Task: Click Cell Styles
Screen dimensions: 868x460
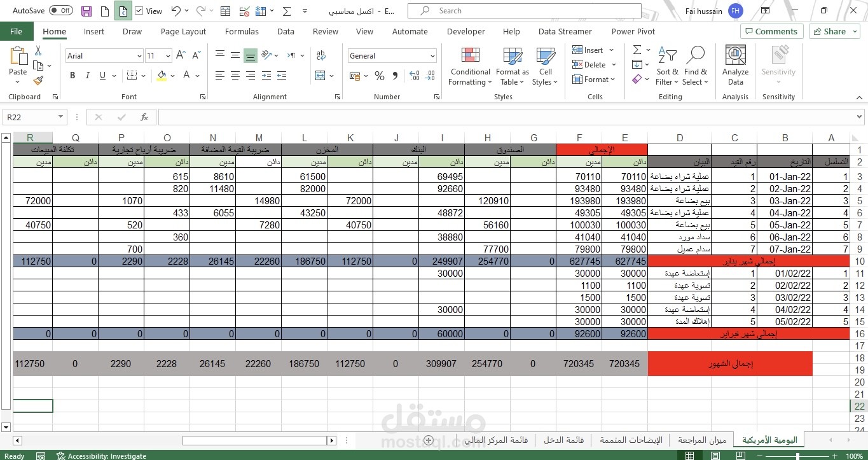Action: [x=546, y=66]
